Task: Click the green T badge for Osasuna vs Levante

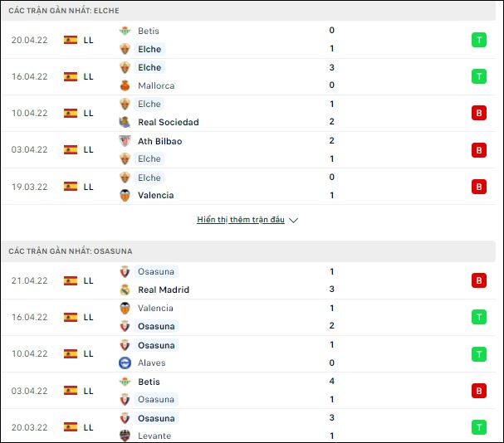Action: point(479,427)
